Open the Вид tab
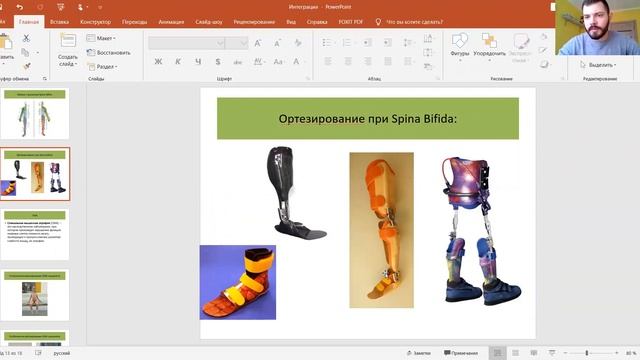This screenshot has width=640, height=360. (291, 22)
